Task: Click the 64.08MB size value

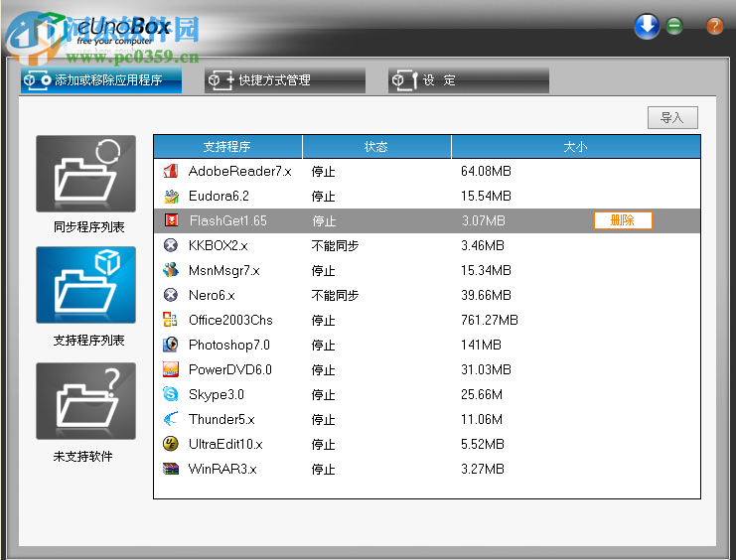Action: pyautogui.click(x=486, y=171)
